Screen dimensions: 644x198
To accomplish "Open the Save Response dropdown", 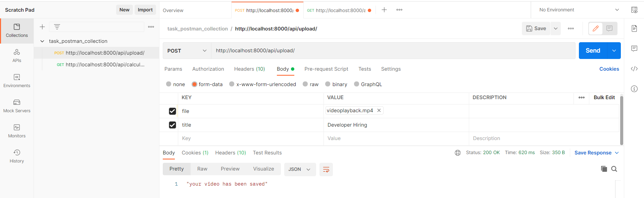I will coord(597,153).
